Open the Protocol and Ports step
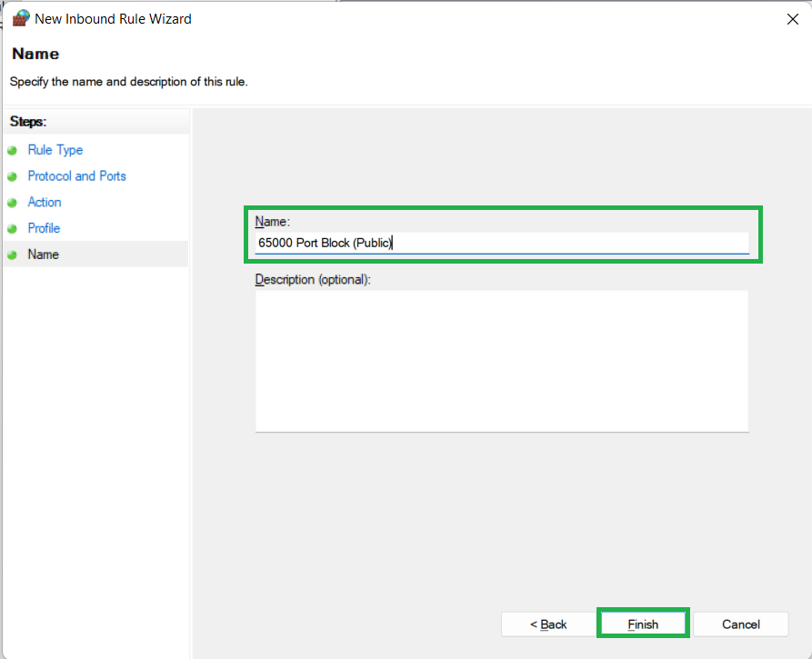This screenshot has width=812, height=659. (x=76, y=175)
